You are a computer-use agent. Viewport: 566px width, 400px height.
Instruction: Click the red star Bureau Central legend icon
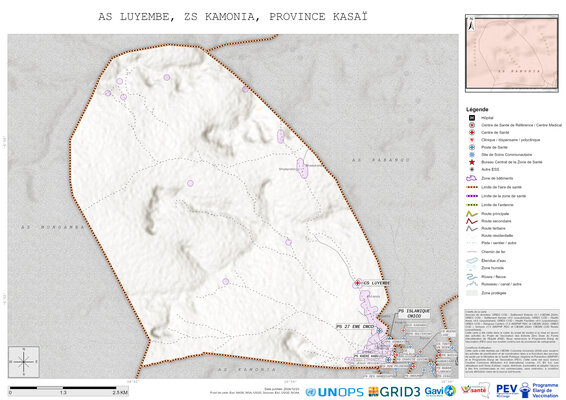tap(471, 162)
